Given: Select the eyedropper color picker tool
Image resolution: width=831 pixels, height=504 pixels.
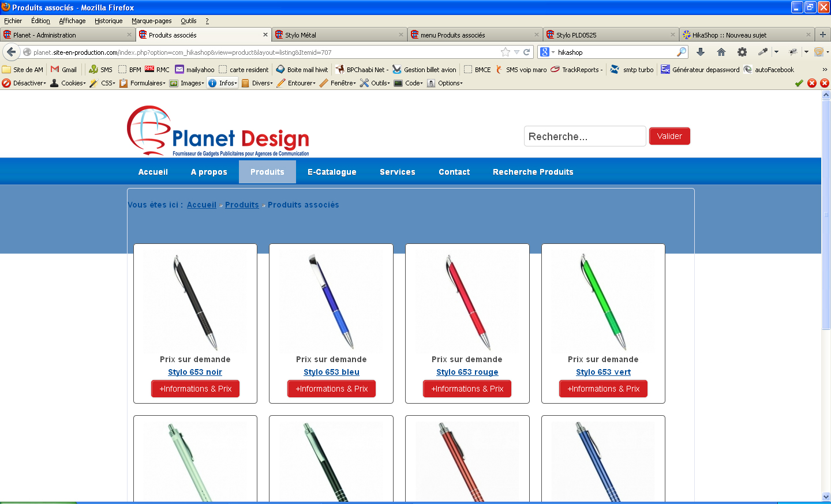Looking at the screenshot, I should (x=763, y=52).
